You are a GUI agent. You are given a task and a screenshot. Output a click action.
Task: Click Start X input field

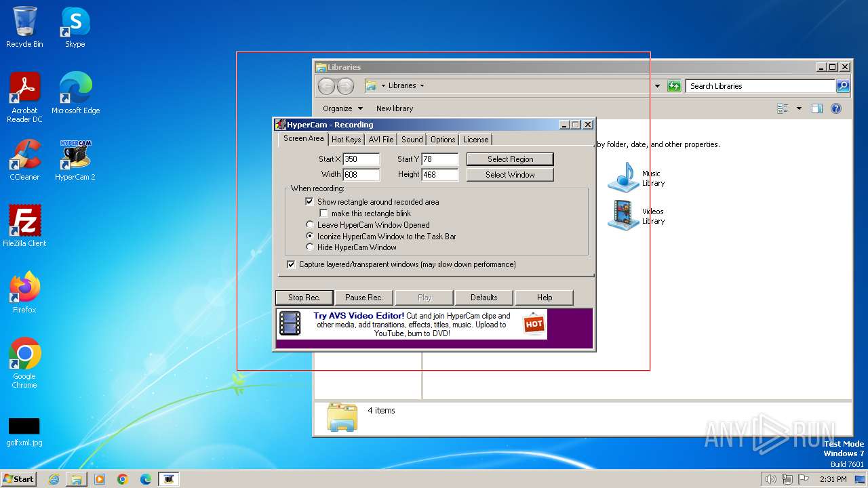(361, 159)
